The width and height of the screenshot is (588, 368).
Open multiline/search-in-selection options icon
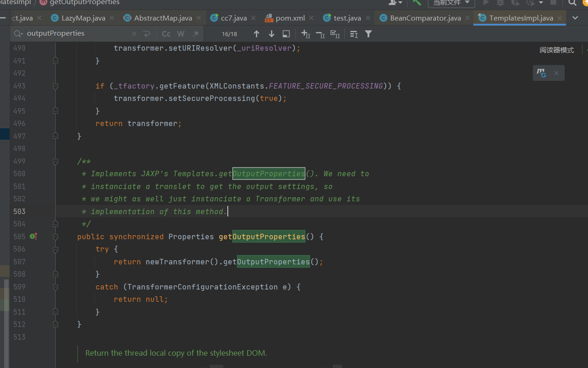click(x=354, y=34)
